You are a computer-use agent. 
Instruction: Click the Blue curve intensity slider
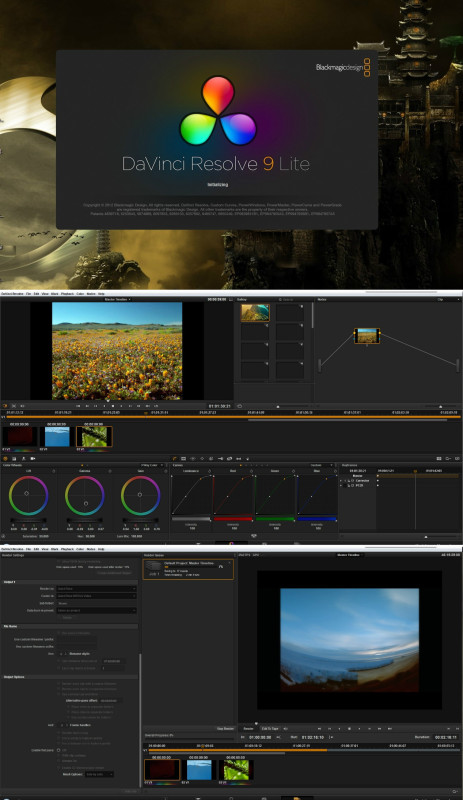(317, 519)
